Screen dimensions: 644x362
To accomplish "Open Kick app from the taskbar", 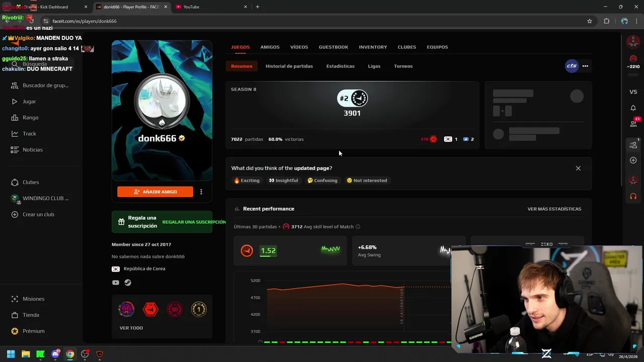I will pos(41,354).
